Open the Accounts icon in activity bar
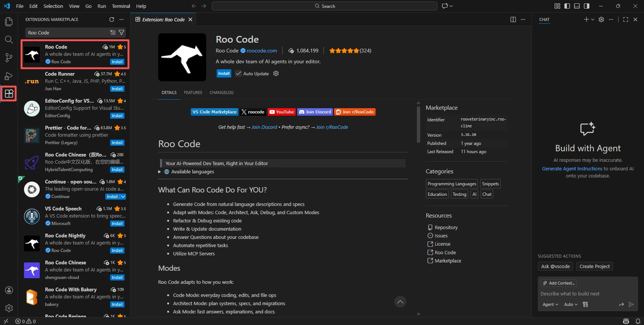This screenshot has width=644, height=325. pyautogui.click(x=9, y=290)
